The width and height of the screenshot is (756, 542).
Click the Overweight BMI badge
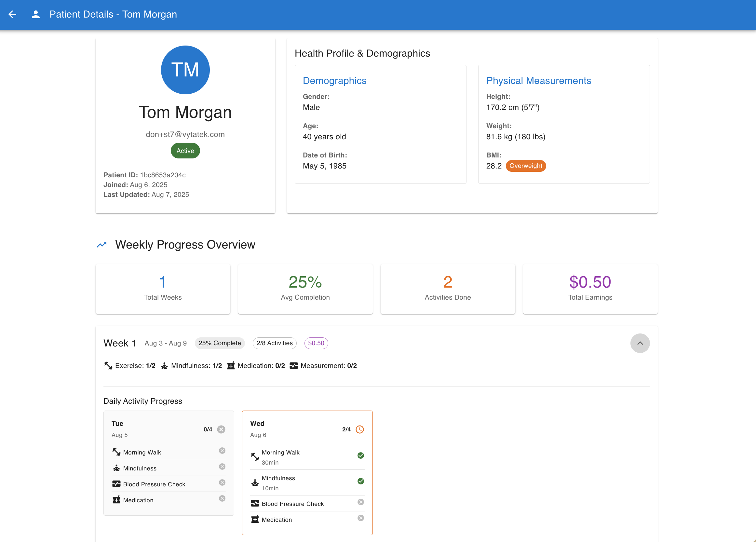(x=525, y=166)
